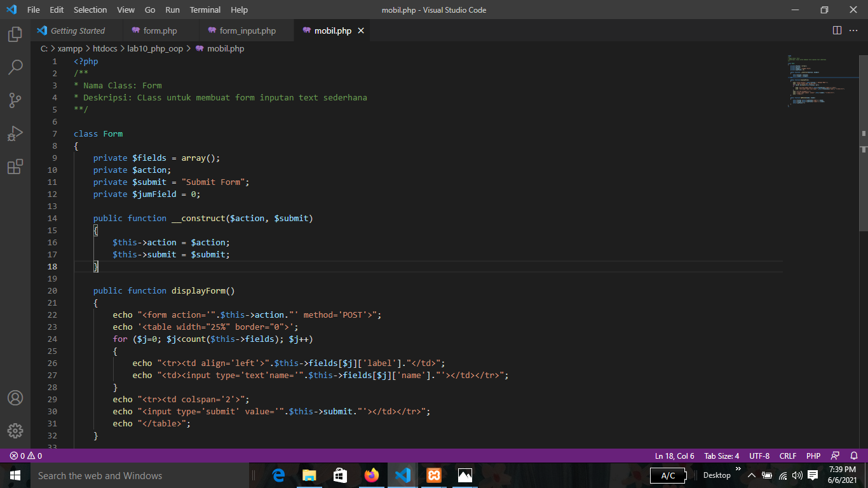This screenshot has width=868, height=488.
Task: Change language mode by clicking PHP
Action: pyautogui.click(x=813, y=456)
